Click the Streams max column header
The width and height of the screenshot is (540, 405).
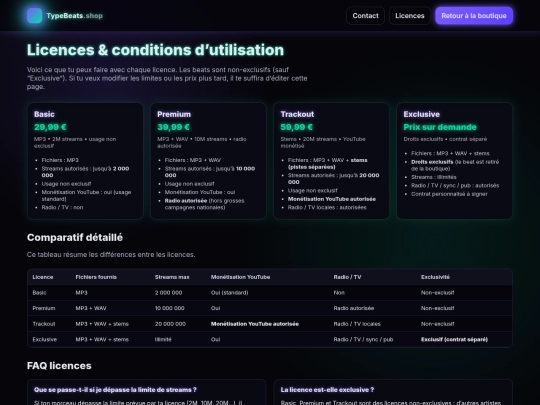[x=172, y=277]
